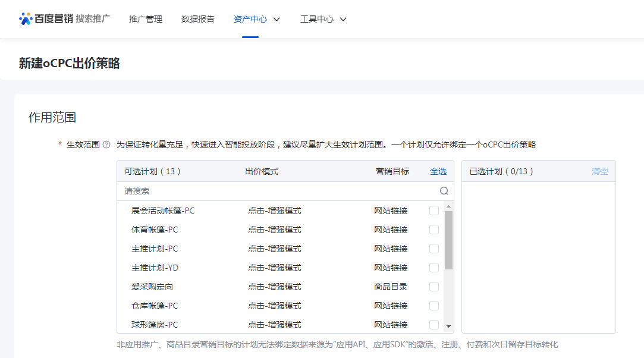The image size is (644, 358).
Task: Open 工具中心 menu
Action: [x=317, y=19]
